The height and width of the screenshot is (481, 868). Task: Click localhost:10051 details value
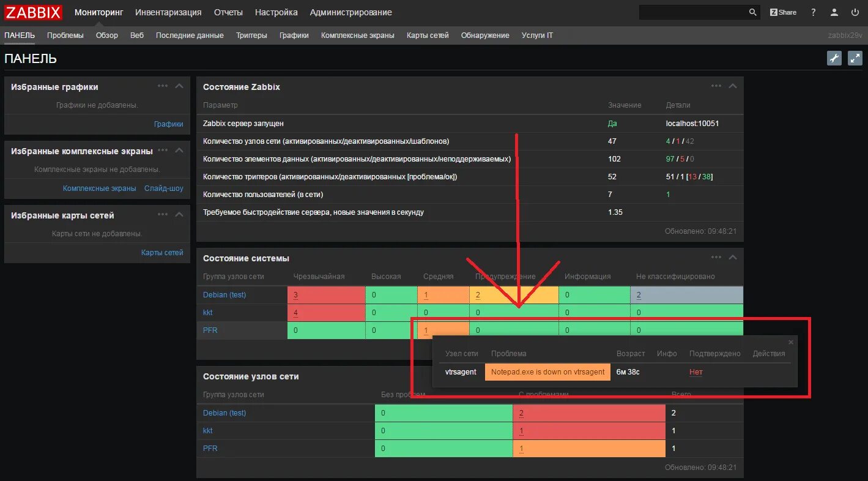(692, 124)
